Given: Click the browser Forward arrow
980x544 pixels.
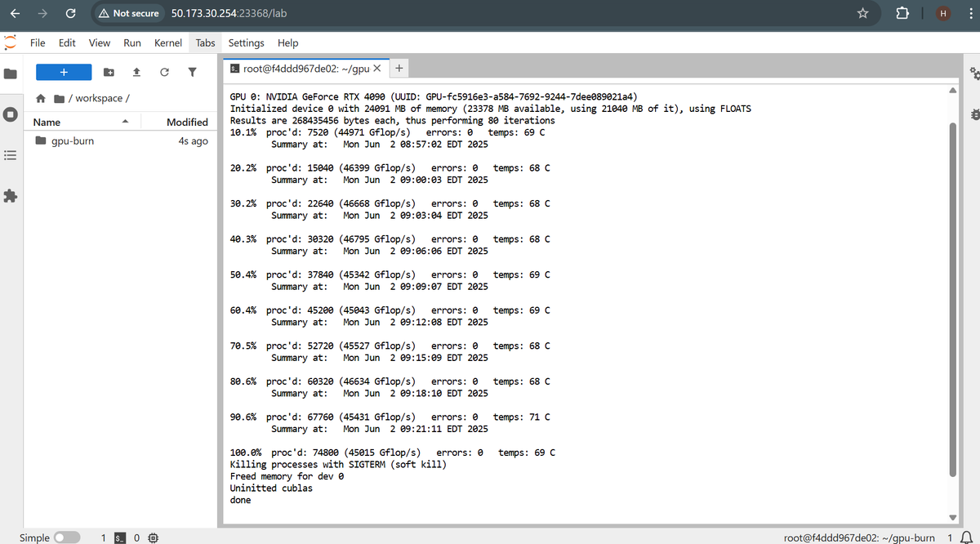Looking at the screenshot, I should point(42,13).
